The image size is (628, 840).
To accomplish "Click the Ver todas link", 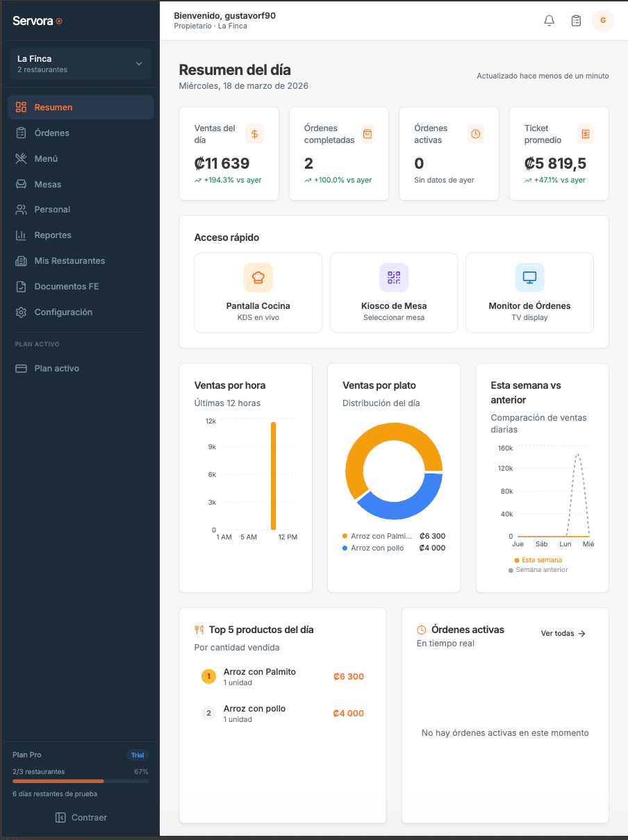I will (563, 634).
